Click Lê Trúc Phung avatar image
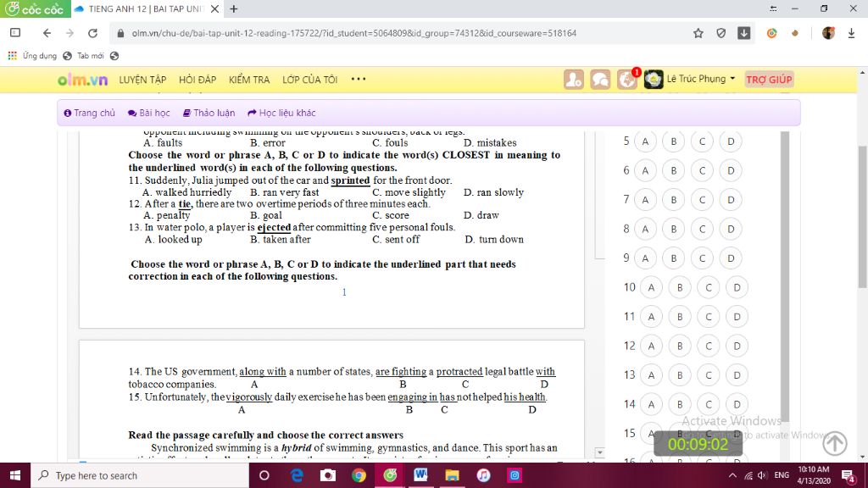The image size is (868, 488). [x=654, y=80]
